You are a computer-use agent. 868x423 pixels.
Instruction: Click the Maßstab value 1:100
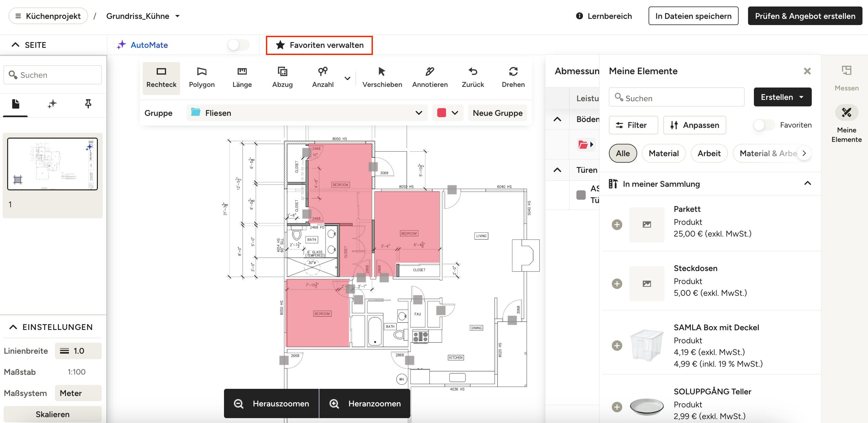tap(76, 372)
